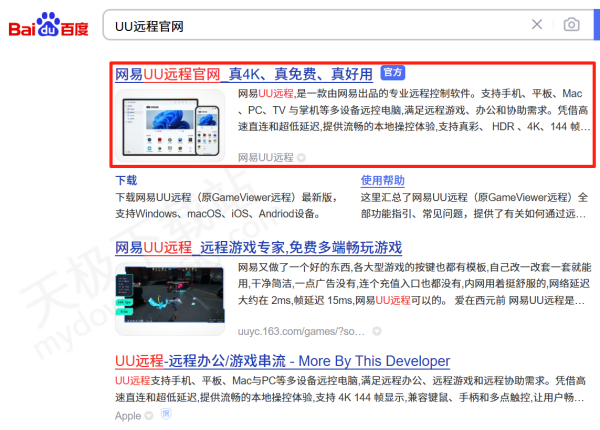
Task: Click the blue shield icon on the Apple row
Action: [x=164, y=415]
